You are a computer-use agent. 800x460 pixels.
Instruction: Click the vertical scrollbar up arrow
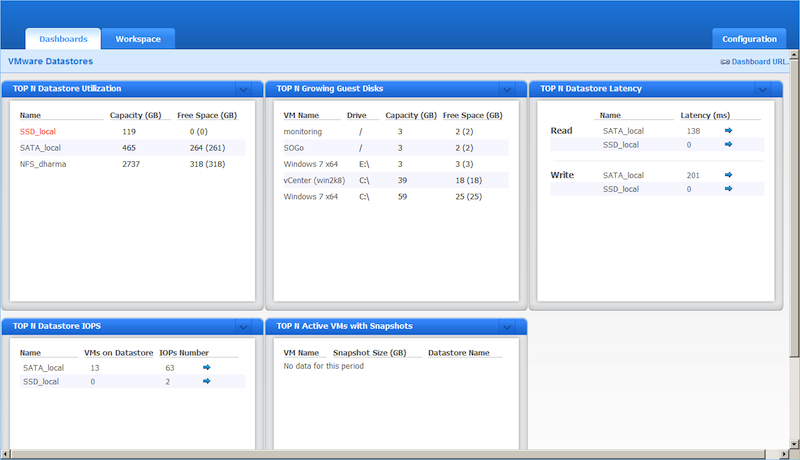(x=794, y=54)
